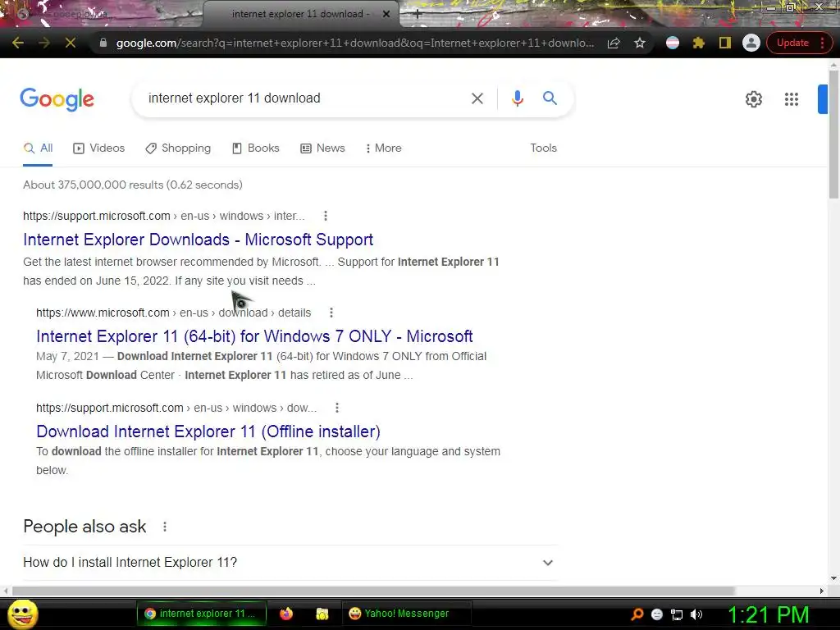
Task: Switch to the Shopping tab
Action: point(178,148)
